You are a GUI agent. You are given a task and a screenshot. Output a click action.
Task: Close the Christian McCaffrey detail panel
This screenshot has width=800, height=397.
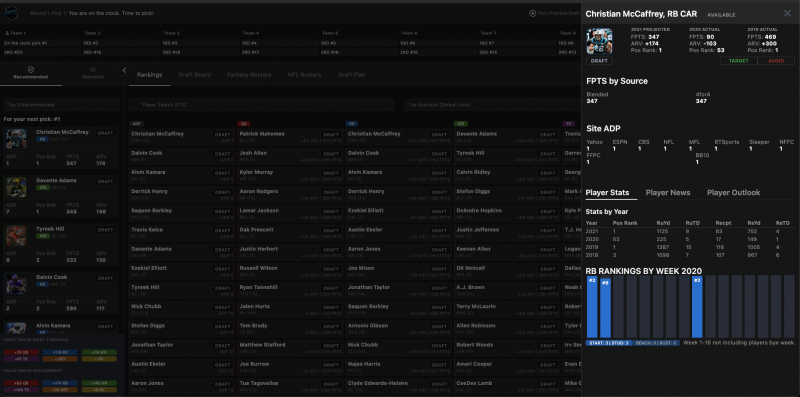coord(787,14)
